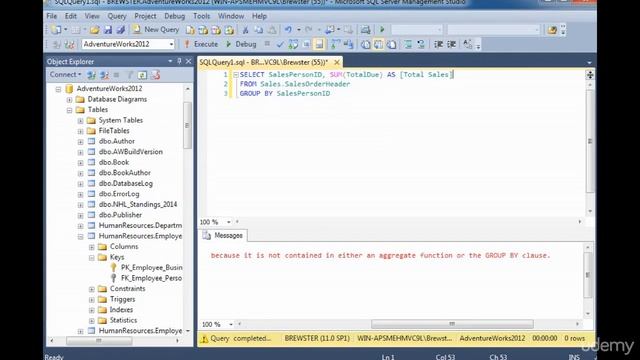The image size is (640, 360).
Task: Toggle Object Explorer auto-hide pin
Action: point(179,61)
